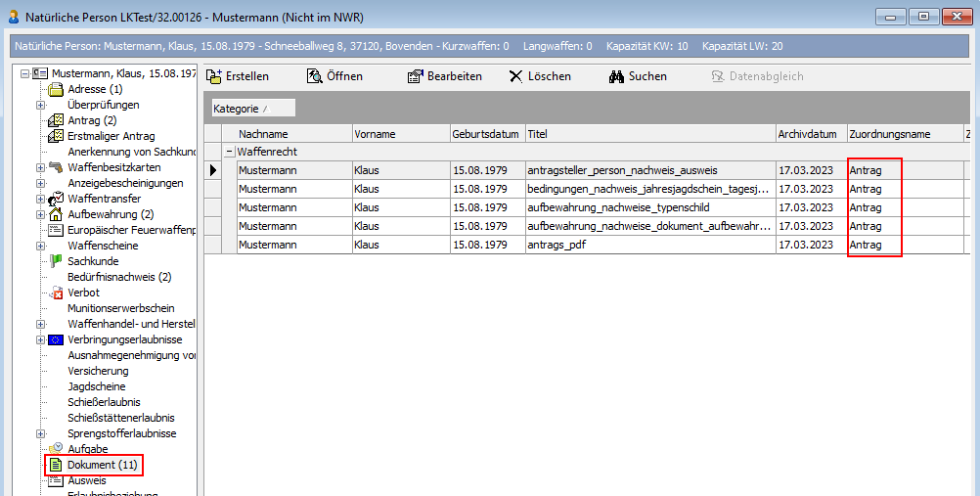Expand the Überprüfungen tree node
The width and height of the screenshot is (980, 496).
pyautogui.click(x=40, y=105)
